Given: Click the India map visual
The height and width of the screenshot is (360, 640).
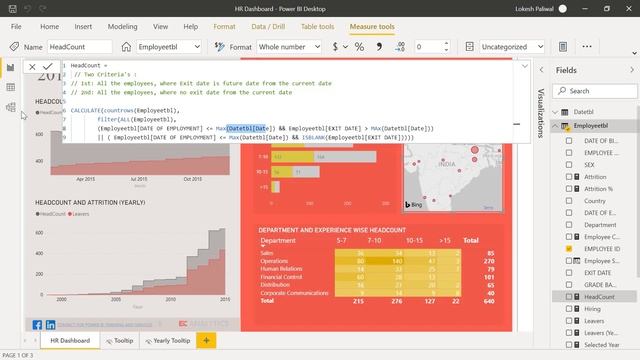Looking at the screenshot, I should (x=453, y=177).
